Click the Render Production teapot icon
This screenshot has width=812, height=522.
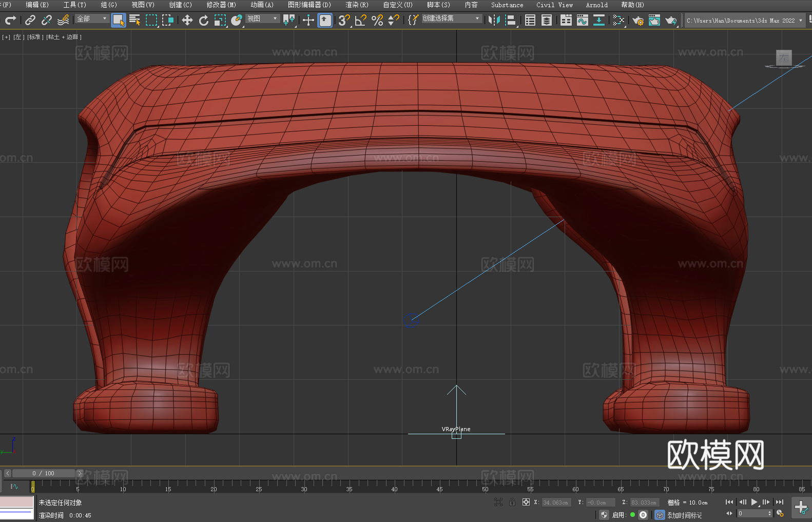(x=671, y=20)
